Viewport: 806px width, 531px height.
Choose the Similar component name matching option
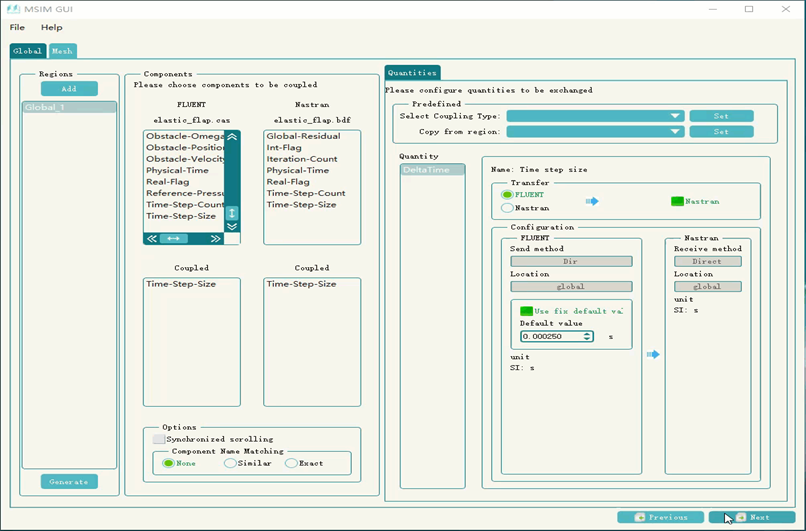tap(230, 463)
